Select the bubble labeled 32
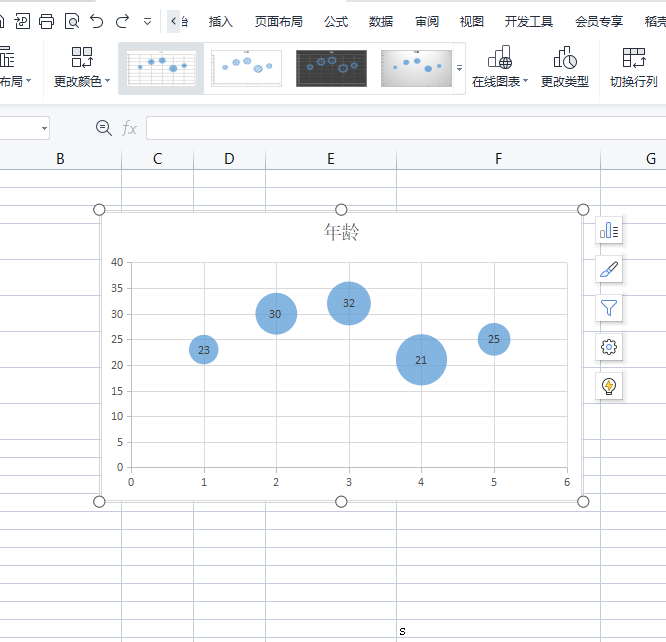The height and width of the screenshot is (642, 666). coord(349,303)
